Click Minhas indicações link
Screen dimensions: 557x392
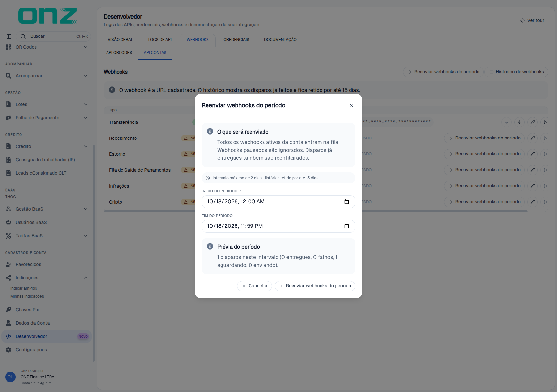27,296
